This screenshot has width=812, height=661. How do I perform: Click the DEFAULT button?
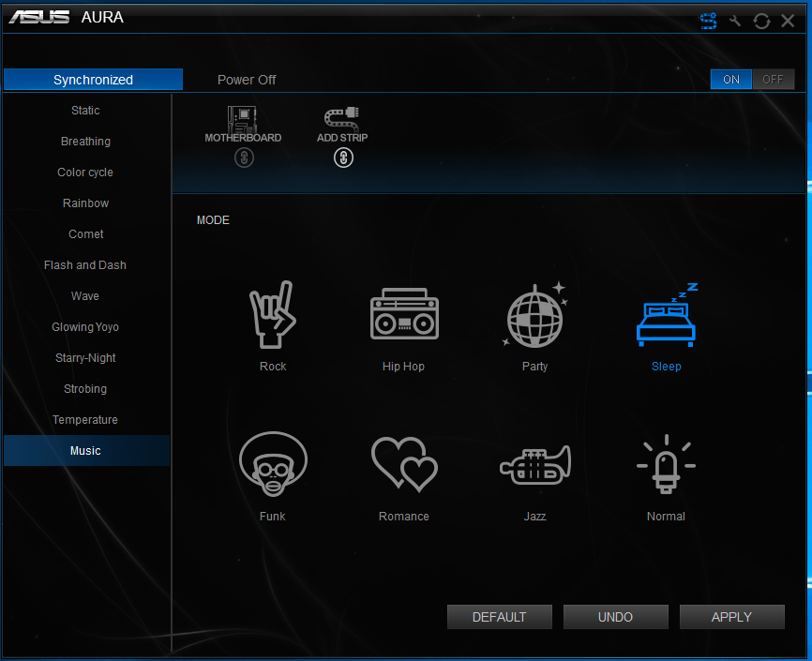click(499, 617)
